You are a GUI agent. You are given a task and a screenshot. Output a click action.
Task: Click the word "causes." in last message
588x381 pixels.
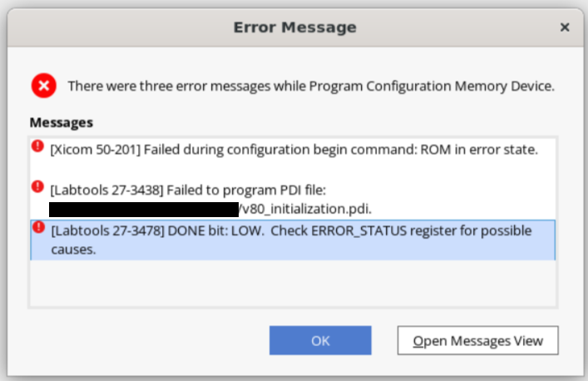point(73,248)
